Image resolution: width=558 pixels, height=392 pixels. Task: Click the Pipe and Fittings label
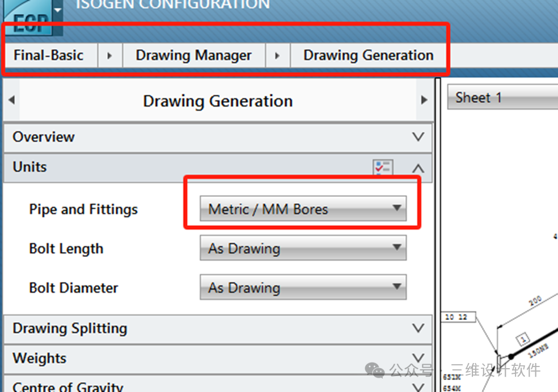pyautogui.click(x=83, y=209)
